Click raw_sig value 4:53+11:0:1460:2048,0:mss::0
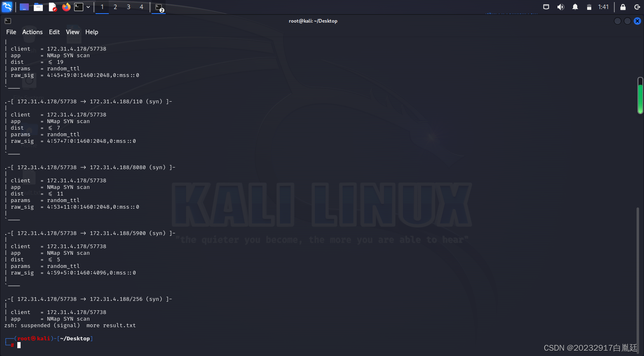The width and height of the screenshot is (644, 356). click(x=93, y=207)
